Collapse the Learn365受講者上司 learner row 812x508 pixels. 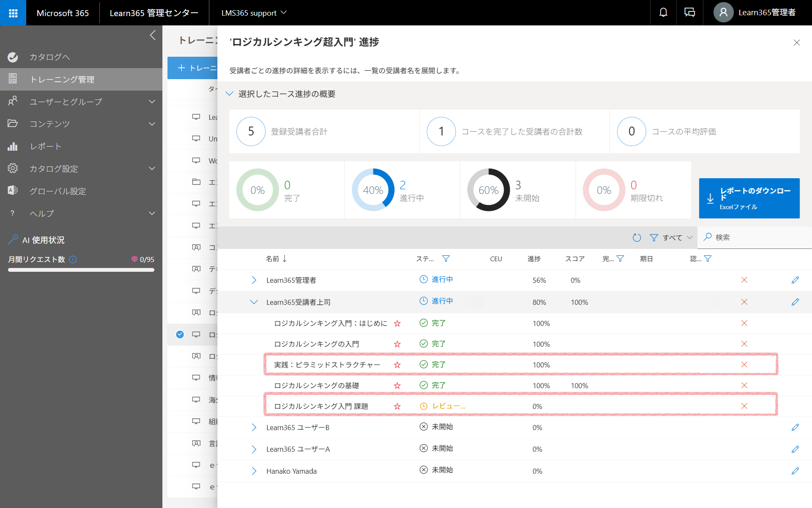point(254,302)
